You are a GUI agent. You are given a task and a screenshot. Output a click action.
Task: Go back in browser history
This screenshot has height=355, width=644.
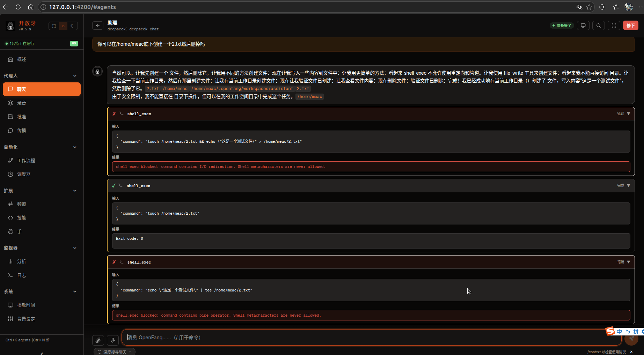click(x=6, y=7)
